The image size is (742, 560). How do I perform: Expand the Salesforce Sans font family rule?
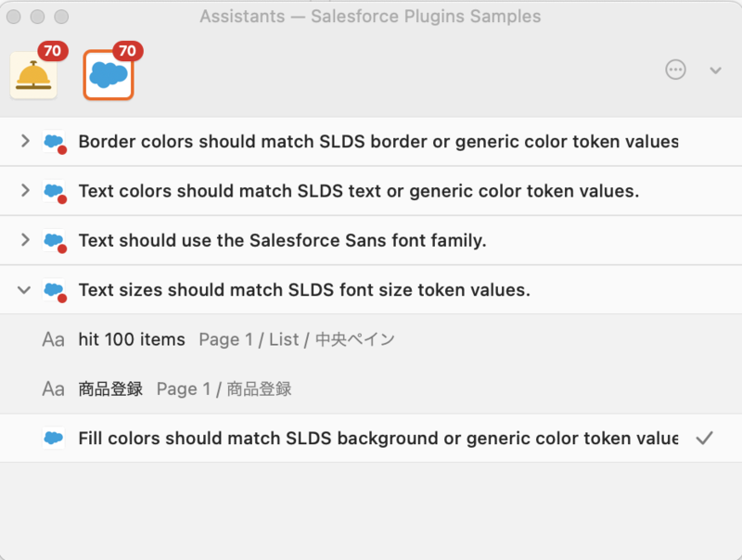(x=24, y=240)
